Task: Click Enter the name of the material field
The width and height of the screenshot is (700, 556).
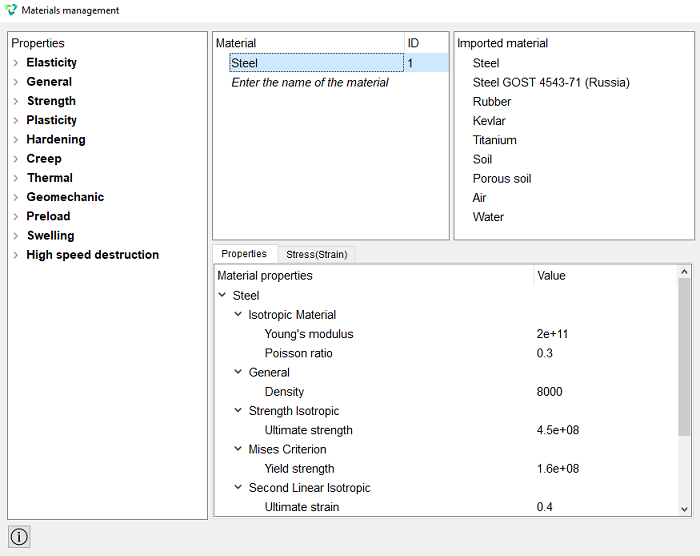Action: point(310,83)
